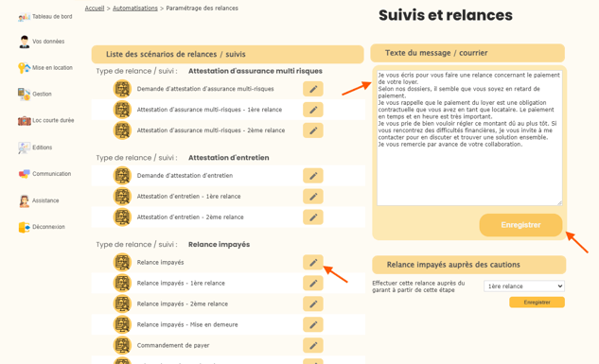Open Mise en location menu
Screen dimensions: 599x364
click(x=45, y=68)
